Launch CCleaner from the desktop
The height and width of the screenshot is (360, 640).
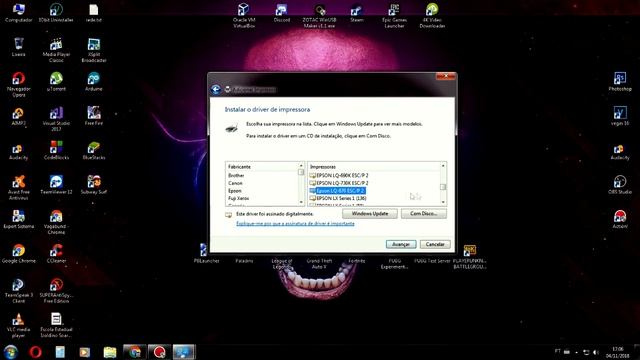tap(56, 253)
